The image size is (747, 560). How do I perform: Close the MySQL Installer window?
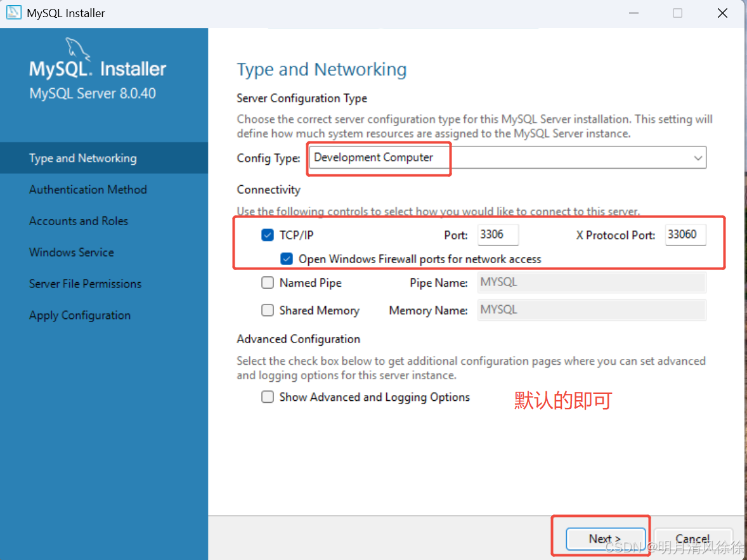click(x=722, y=13)
